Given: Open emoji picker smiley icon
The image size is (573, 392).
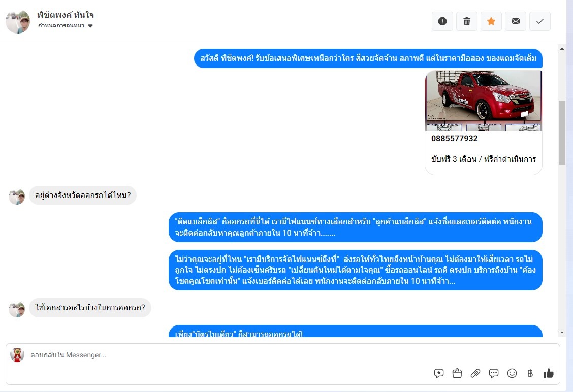Looking at the screenshot, I should point(512,373).
